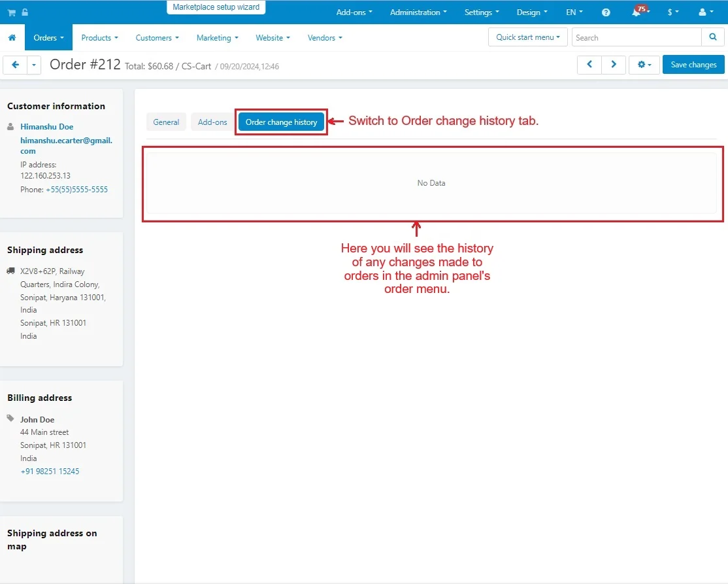Click the himanshu.ecarter@gmail.com email link
The image size is (728, 584).
pyautogui.click(x=67, y=145)
